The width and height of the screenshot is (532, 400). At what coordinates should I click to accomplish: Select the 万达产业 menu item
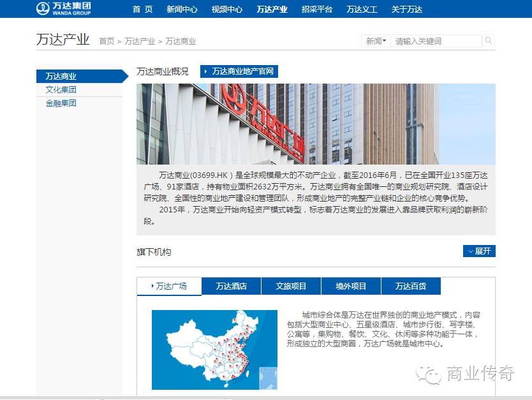click(x=272, y=9)
